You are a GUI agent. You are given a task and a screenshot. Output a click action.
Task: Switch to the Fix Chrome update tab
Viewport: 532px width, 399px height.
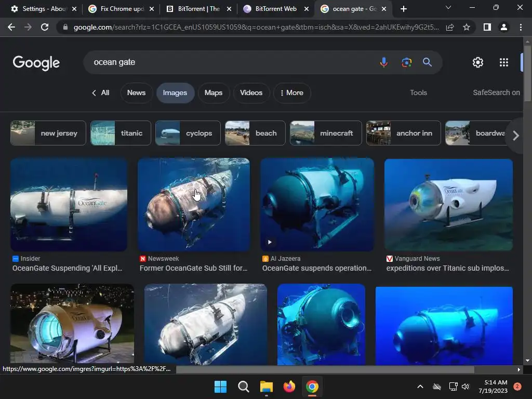[x=121, y=9]
